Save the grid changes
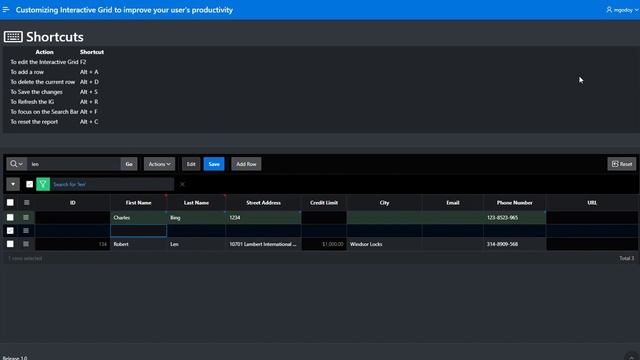The image size is (640, 360). click(214, 164)
